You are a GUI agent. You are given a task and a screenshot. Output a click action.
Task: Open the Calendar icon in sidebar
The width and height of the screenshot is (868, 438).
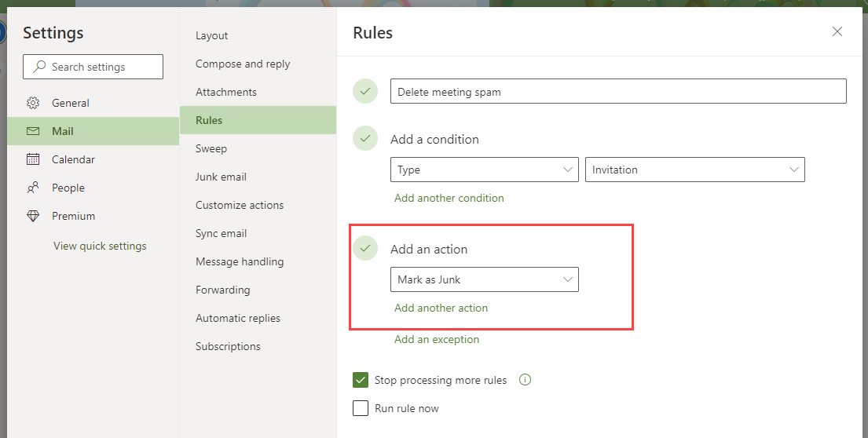[33, 159]
